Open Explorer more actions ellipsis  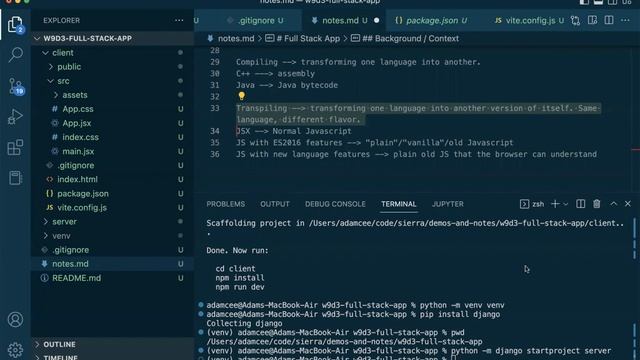tap(179, 20)
